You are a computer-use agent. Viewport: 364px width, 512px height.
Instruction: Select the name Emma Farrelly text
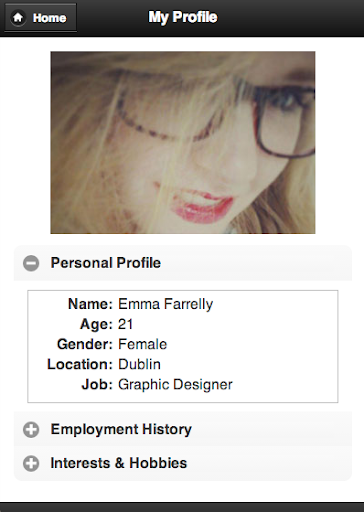point(166,304)
